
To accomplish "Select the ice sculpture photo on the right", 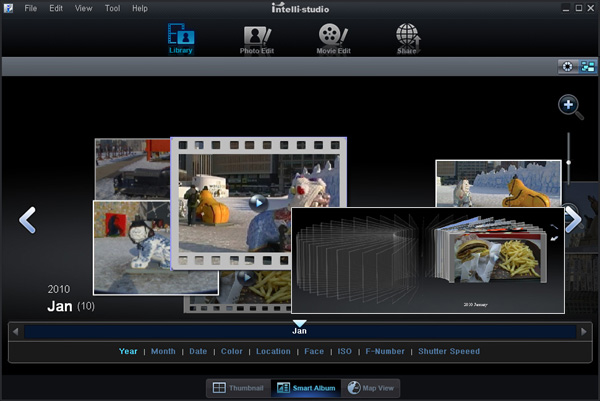I will [498, 184].
